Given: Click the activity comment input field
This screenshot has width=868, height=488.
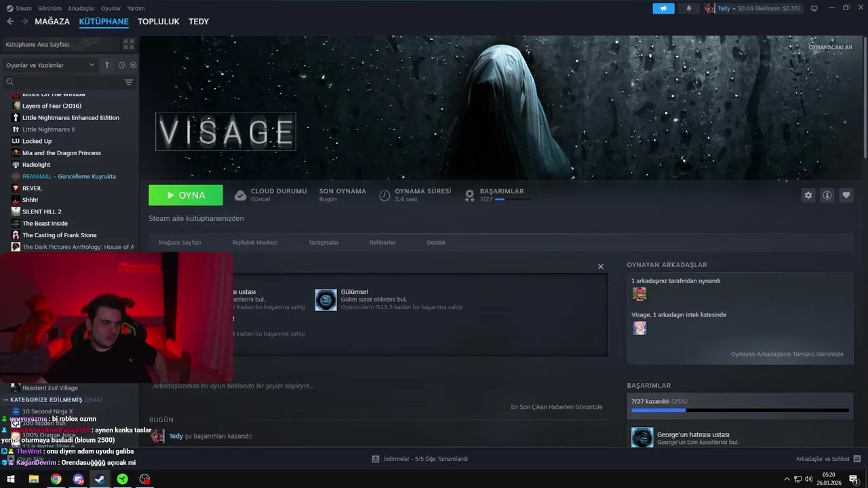Looking at the screenshot, I should point(378,386).
